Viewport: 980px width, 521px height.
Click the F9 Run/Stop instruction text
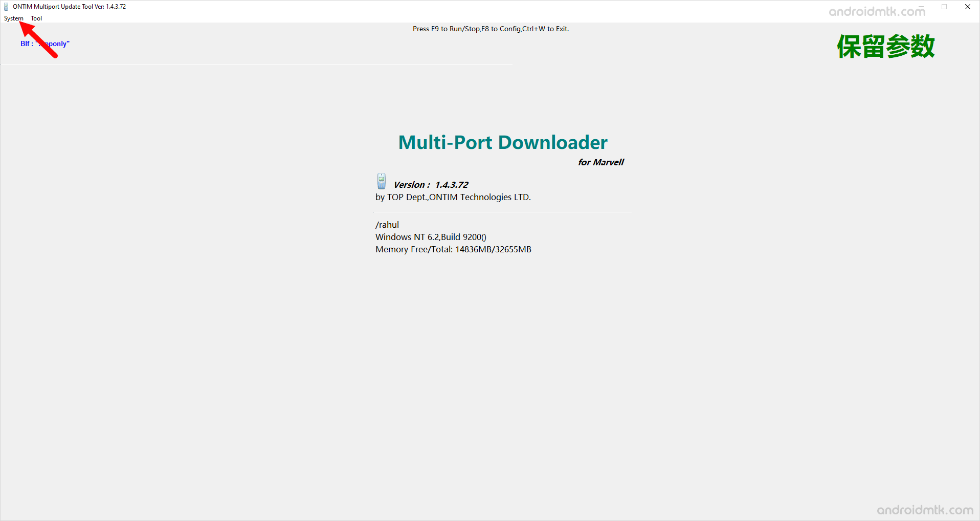coord(491,29)
